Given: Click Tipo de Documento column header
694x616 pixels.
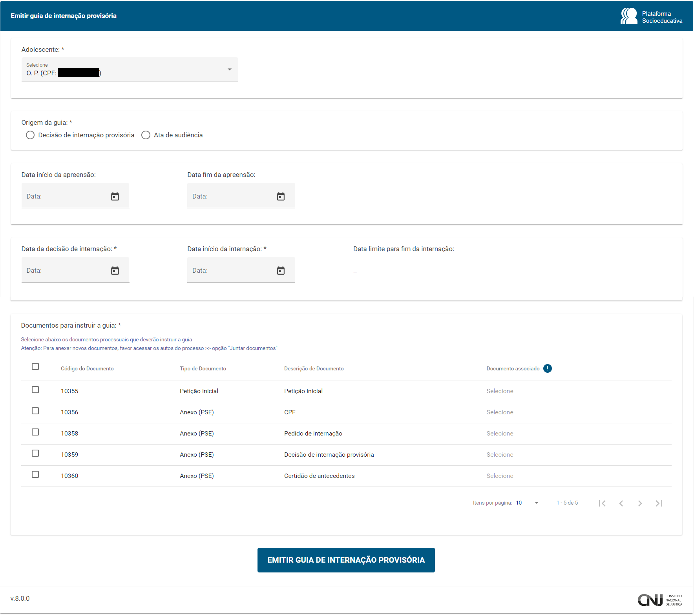Looking at the screenshot, I should coord(203,368).
